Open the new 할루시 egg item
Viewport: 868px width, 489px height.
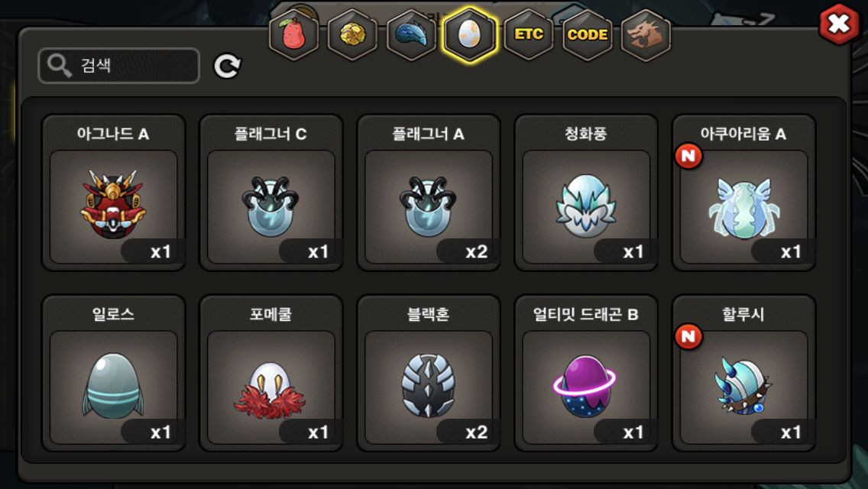click(x=743, y=374)
